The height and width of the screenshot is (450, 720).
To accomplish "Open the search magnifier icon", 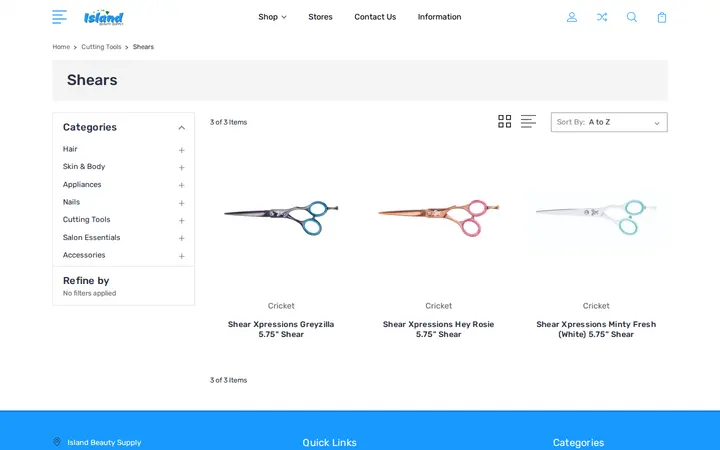I will (632, 17).
